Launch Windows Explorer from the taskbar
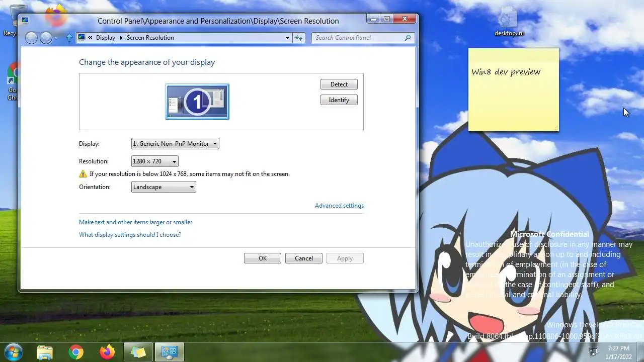This screenshot has height=362, width=644. 45,352
